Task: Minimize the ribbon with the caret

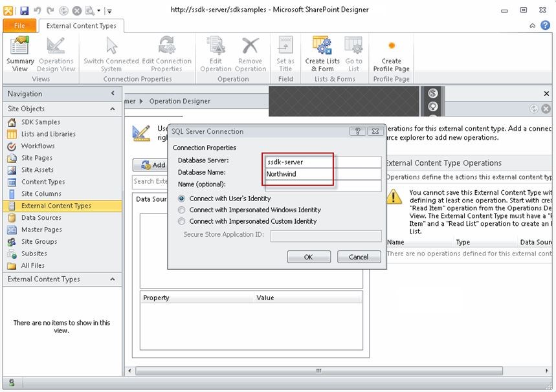Action: pos(532,25)
